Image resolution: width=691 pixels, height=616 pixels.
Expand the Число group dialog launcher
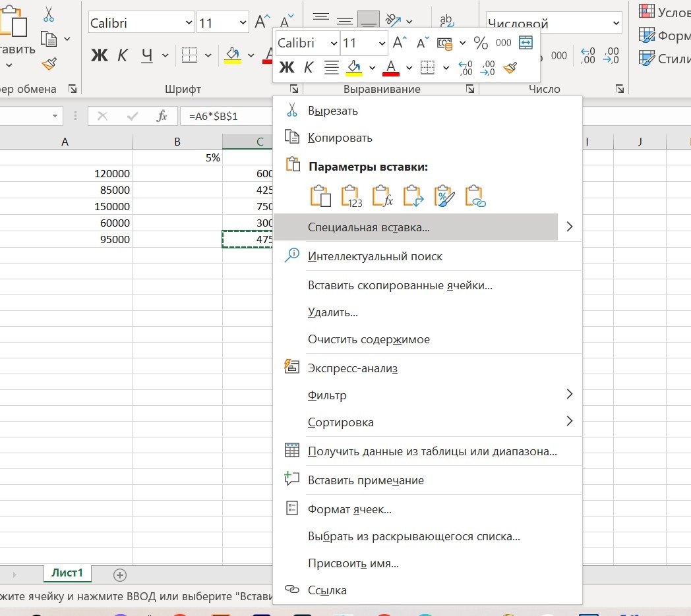pos(620,90)
